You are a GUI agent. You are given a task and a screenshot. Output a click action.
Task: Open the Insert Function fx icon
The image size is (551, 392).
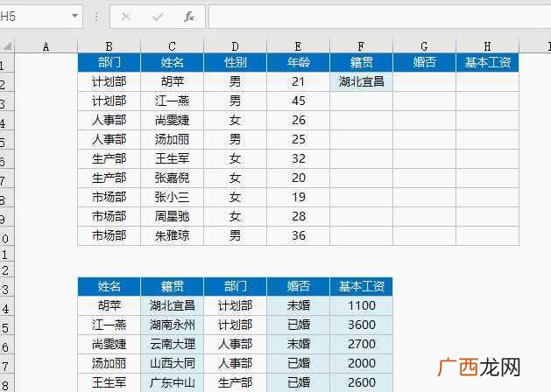click(x=189, y=17)
